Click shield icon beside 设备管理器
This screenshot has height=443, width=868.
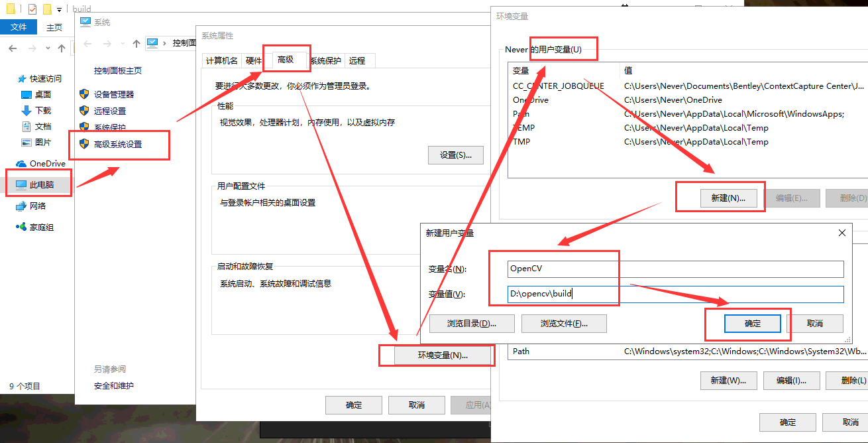click(x=84, y=94)
